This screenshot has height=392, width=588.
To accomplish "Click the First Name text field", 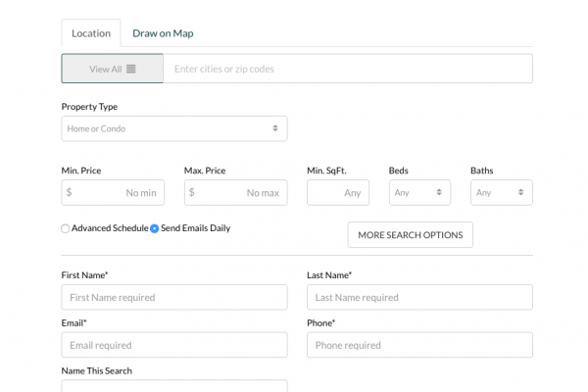I will coord(174,297).
